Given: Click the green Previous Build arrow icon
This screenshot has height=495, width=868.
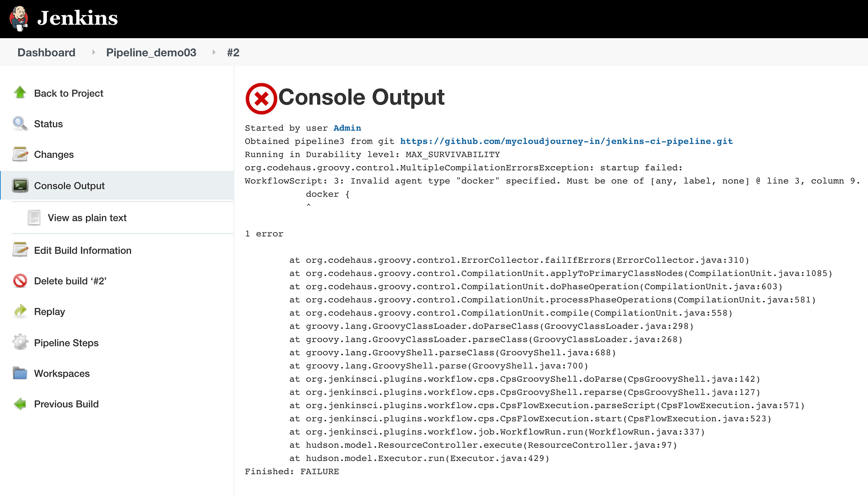Looking at the screenshot, I should (20, 404).
